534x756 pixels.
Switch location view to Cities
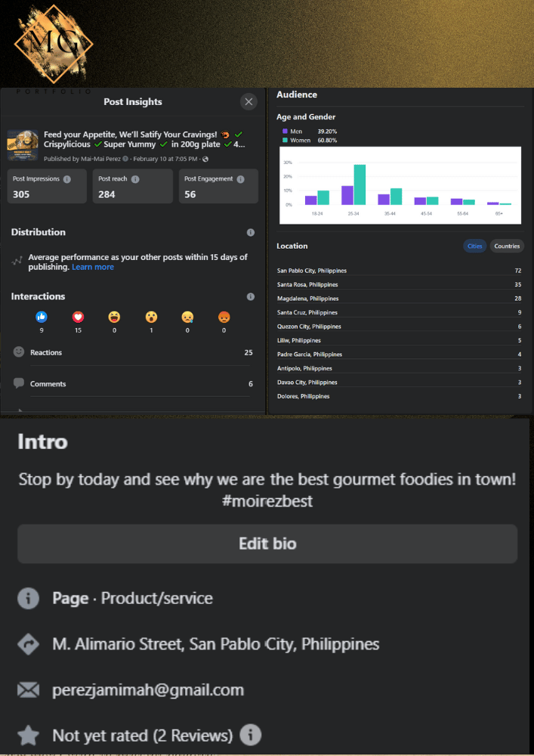pos(474,246)
